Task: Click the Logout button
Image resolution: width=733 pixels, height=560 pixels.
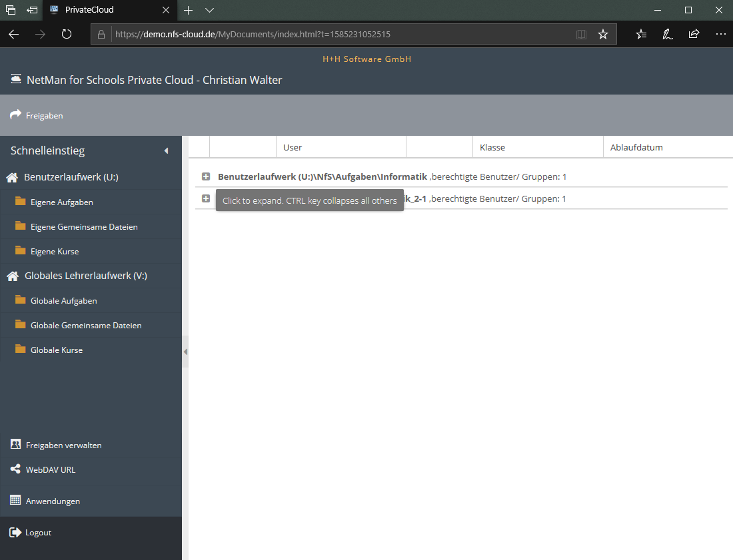Action: pos(38,533)
